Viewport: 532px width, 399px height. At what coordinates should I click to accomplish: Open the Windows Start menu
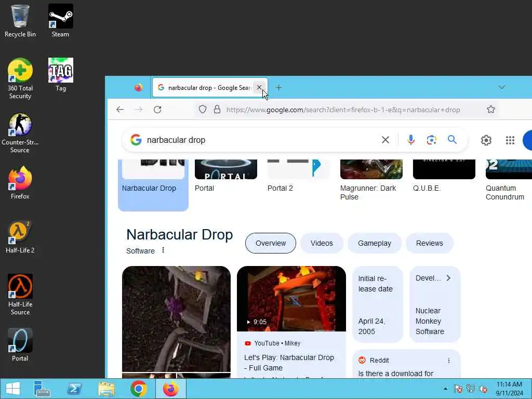(12, 389)
